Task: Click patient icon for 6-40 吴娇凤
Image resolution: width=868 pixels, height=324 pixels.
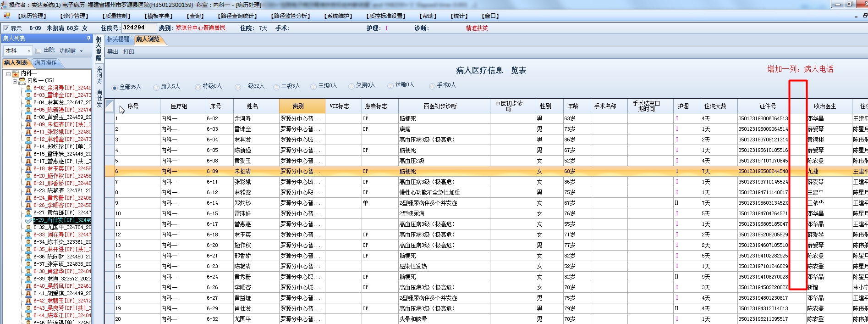Action: (x=28, y=286)
